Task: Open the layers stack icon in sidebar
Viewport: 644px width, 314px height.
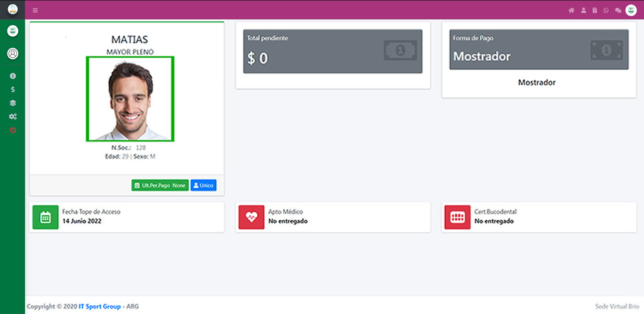Action: click(13, 103)
